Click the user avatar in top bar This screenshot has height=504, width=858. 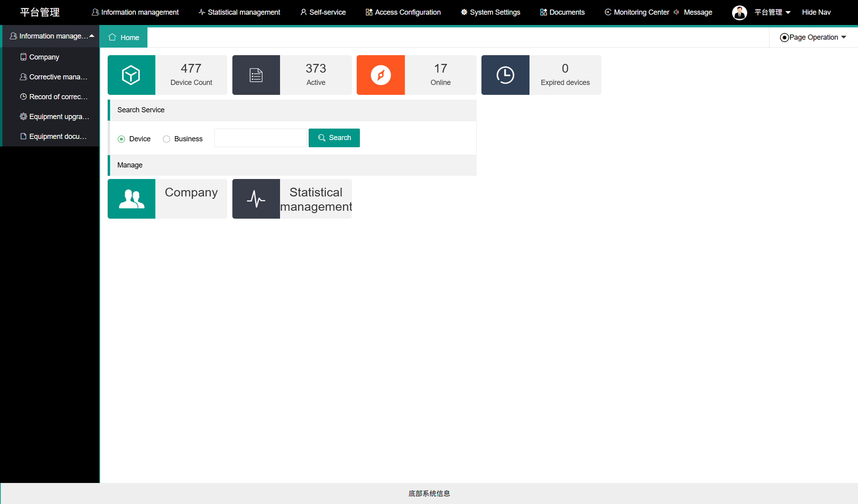point(739,12)
